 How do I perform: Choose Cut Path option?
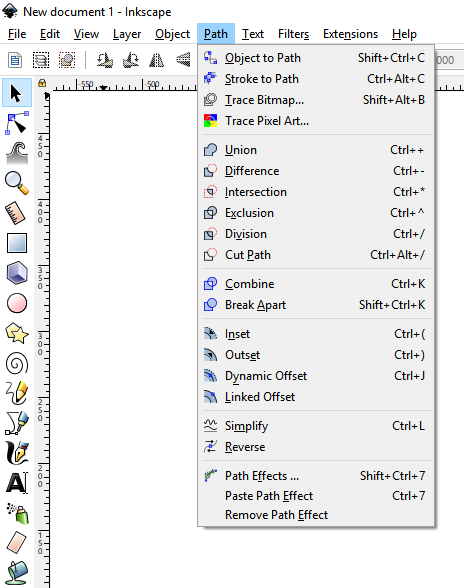point(316,255)
